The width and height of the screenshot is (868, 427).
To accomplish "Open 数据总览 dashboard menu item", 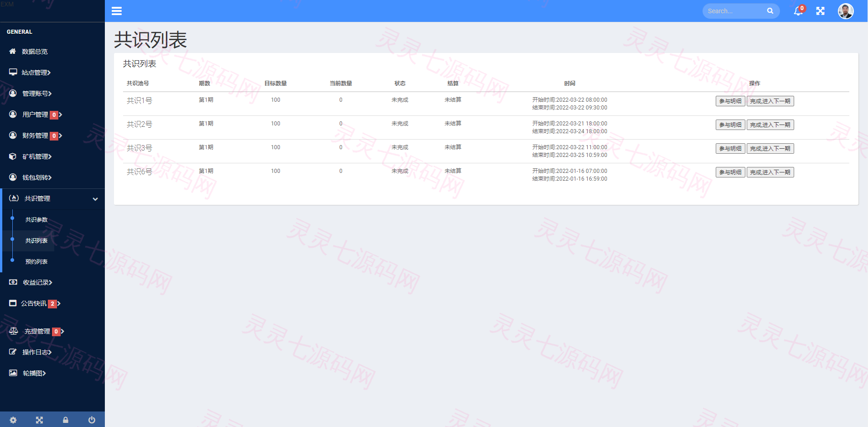I will [x=35, y=52].
